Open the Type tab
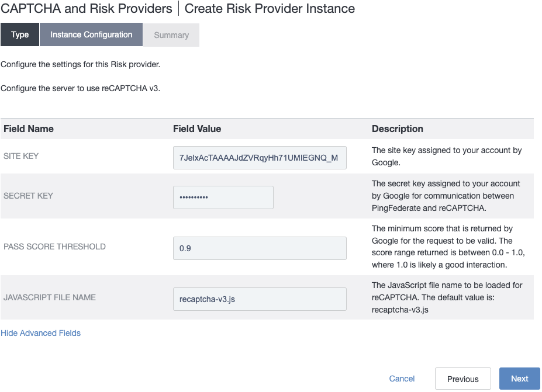 pyautogui.click(x=19, y=34)
